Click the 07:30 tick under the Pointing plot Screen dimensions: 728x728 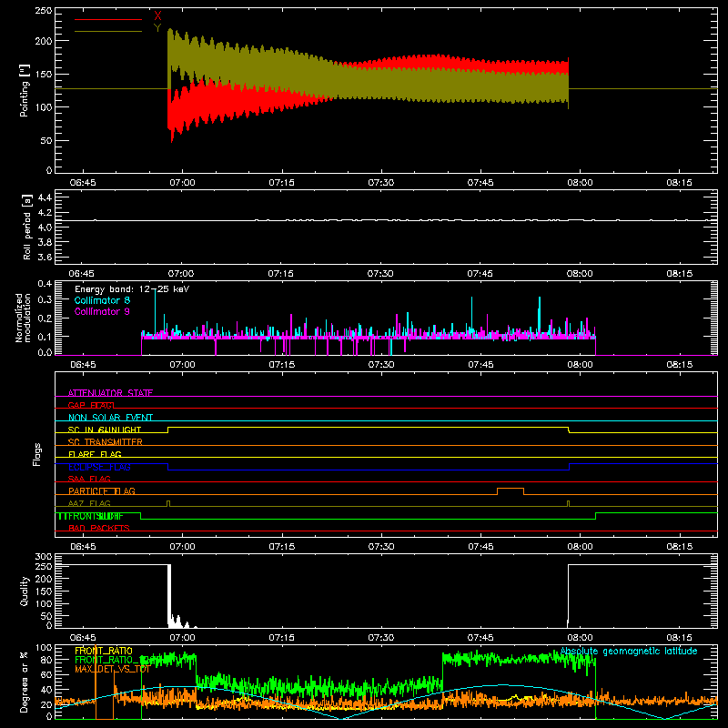(x=380, y=183)
